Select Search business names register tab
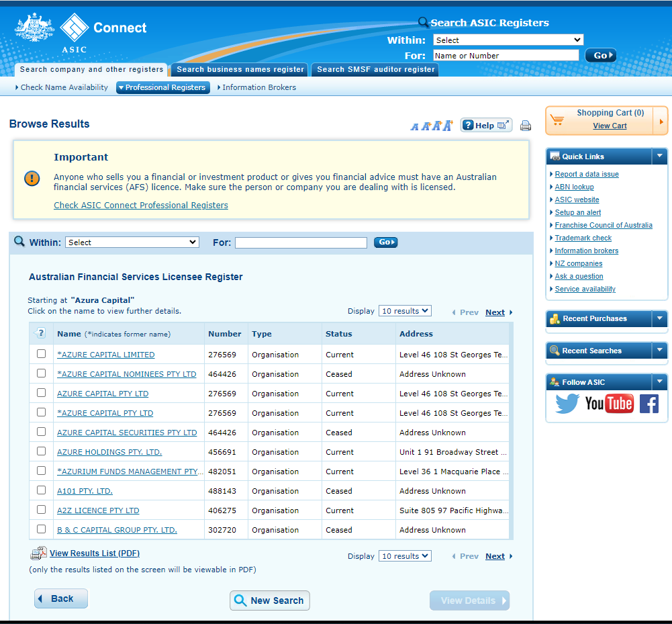Screen dimensions: 672x624 coord(240,69)
